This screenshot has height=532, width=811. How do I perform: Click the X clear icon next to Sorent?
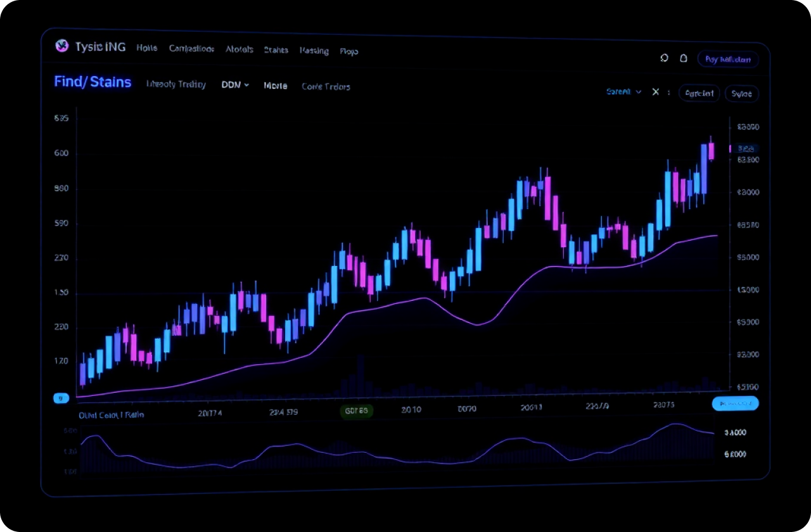click(655, 92)
